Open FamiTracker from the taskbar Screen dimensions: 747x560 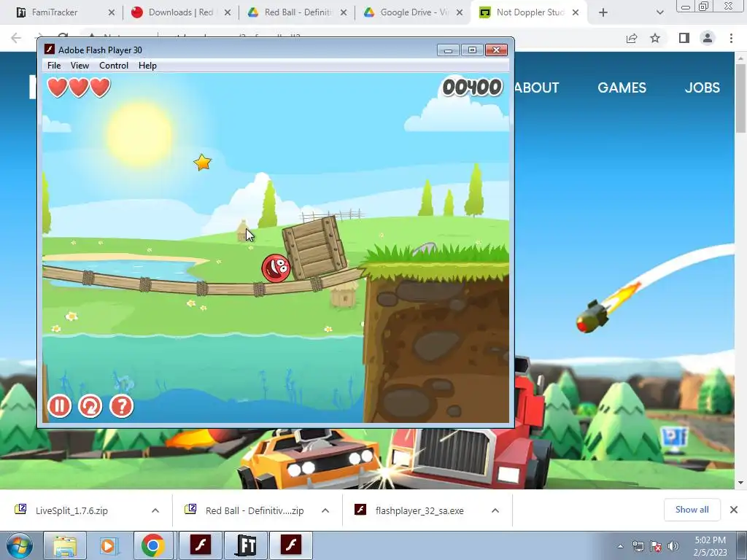(246, 545)
